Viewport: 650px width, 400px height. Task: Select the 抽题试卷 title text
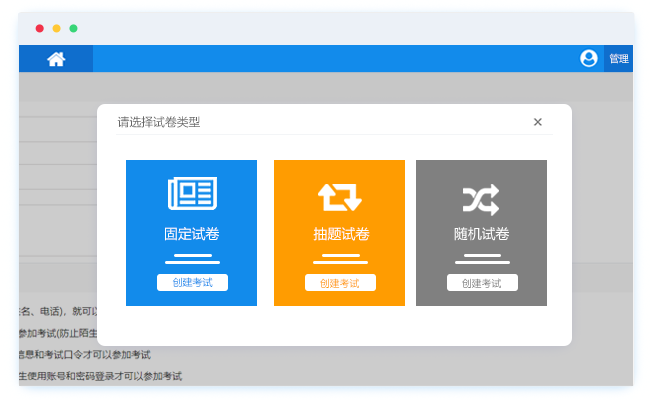pyautogui.click(x=340, y=235)
